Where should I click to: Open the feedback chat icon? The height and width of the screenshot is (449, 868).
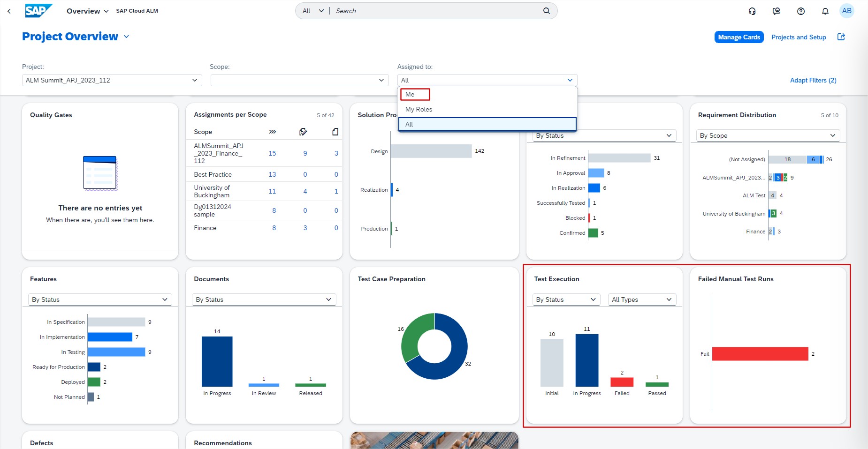[x=777, y=11]
